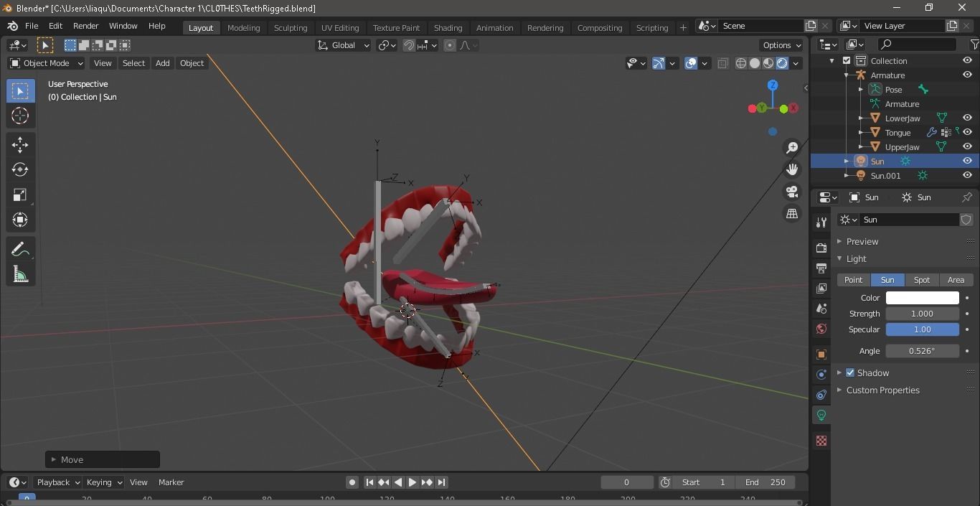Select the Measure tool
Screen dimensions: 980x506
tap(20, 273)
